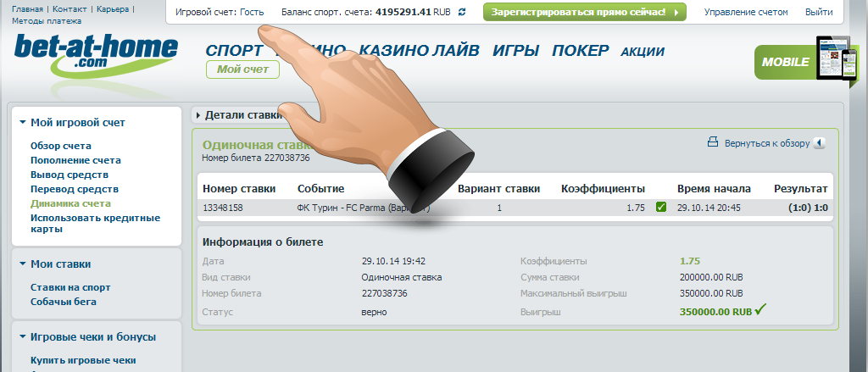Open the СПОРТ main menu

[234, 51]
